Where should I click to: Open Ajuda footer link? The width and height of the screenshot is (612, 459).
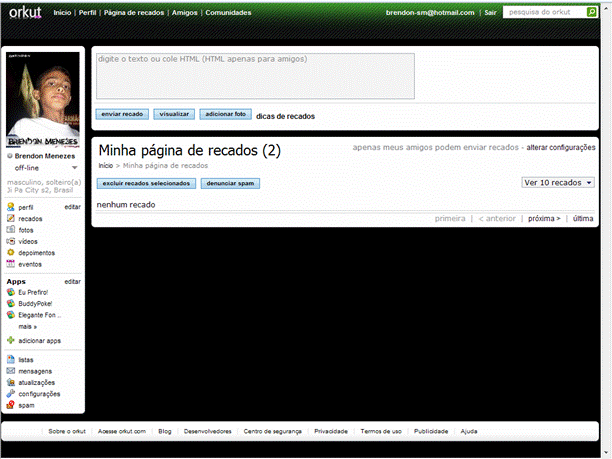[x=469, y=431]
